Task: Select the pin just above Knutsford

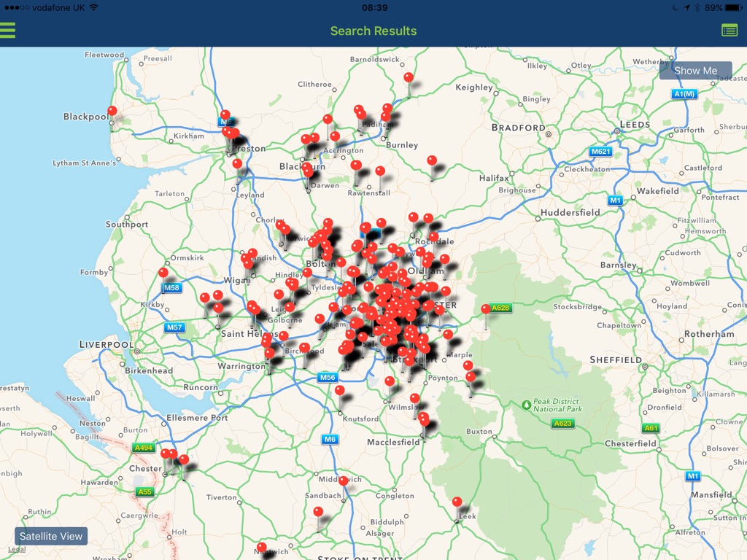Action: pos(339,392)
